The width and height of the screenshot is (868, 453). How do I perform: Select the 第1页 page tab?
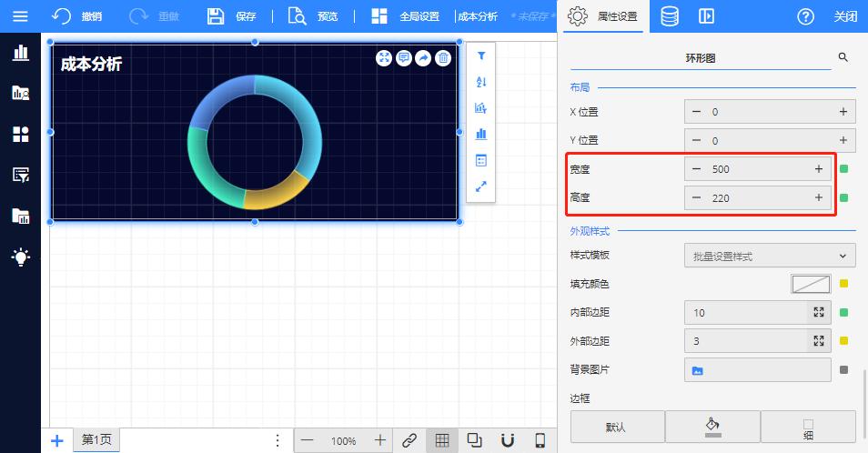tap(96, 440)
